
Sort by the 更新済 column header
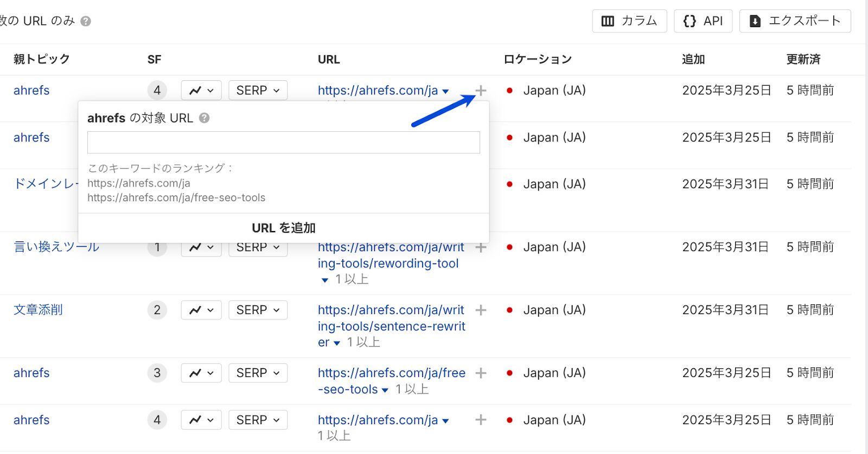tap(803, 60)
